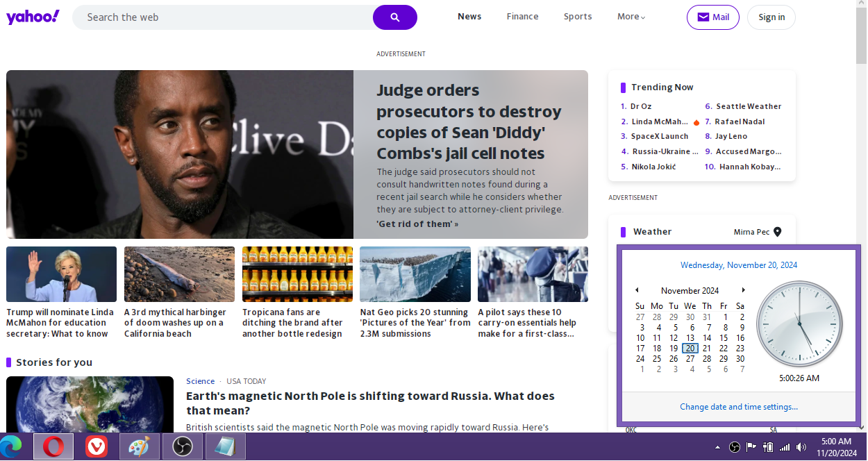Click the Yahoo logo
The image size is (868, 461).
33,17
